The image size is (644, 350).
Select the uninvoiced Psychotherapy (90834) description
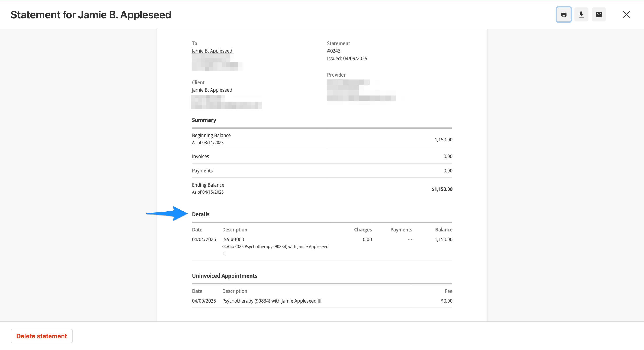272,301
